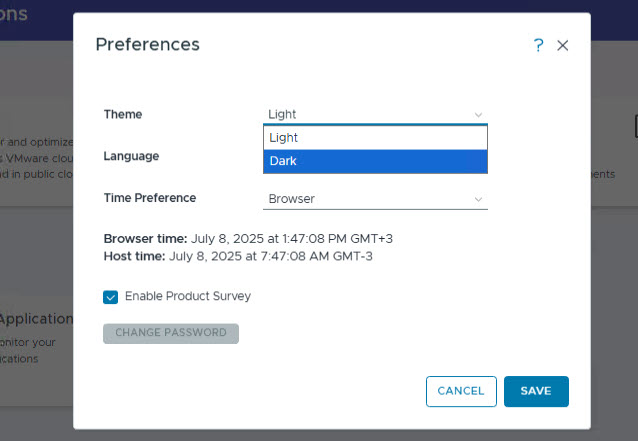638x441 pixels.
Task: Click the dimmed page header behind dialog
Action: point(30,14)
